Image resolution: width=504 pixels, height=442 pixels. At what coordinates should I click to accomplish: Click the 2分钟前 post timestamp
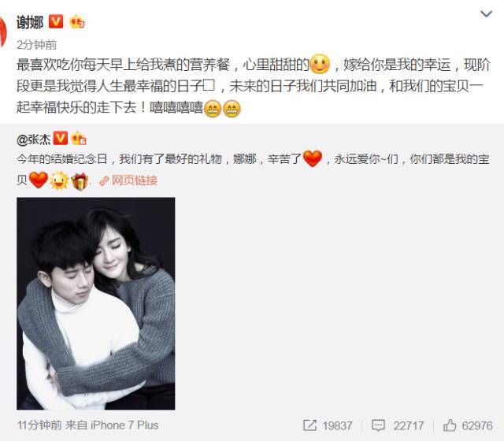coord(37,45)
